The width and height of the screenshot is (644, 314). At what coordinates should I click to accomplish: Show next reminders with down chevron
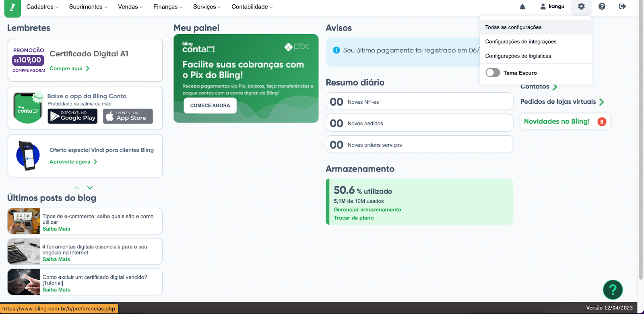coord(90,188)
